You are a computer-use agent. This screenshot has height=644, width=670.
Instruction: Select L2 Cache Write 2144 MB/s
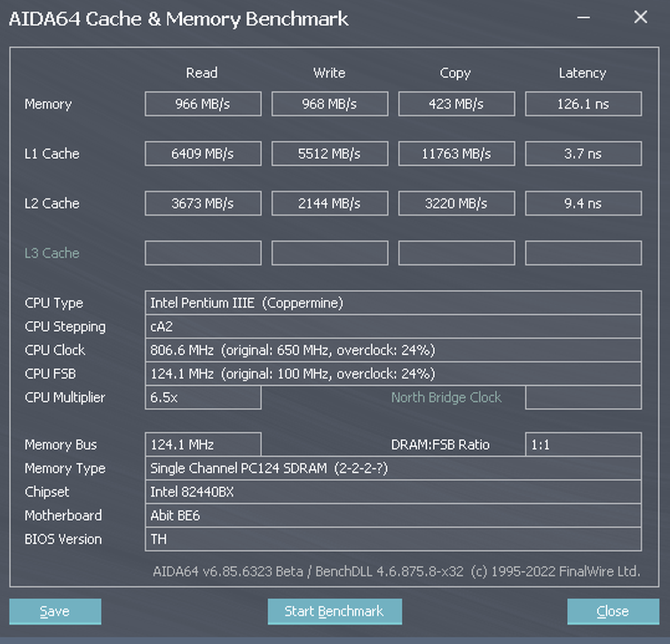[x=330, y=203]
